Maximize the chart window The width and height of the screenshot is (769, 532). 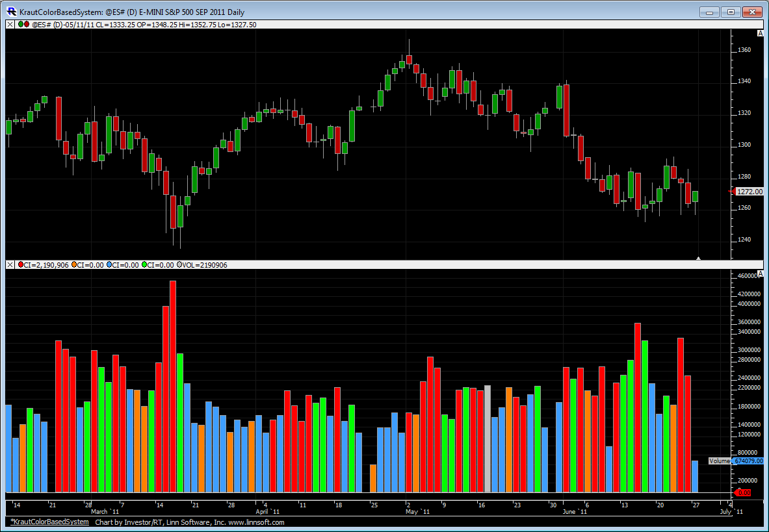[x=731, y=12]
